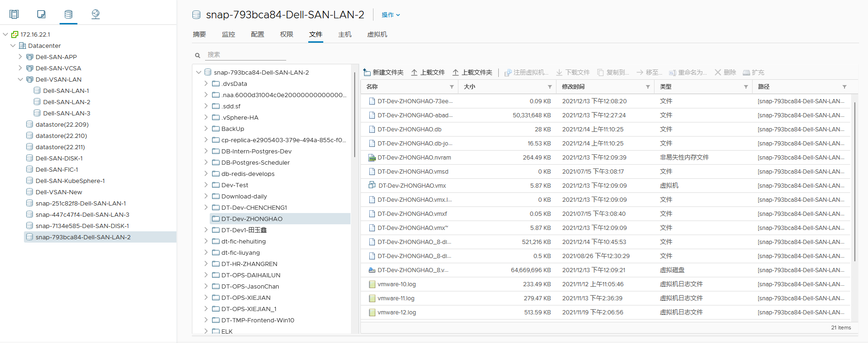
Task: Expand the DT-OPS-XIEJIAN_1 folder
Action: tap(206, 309)
